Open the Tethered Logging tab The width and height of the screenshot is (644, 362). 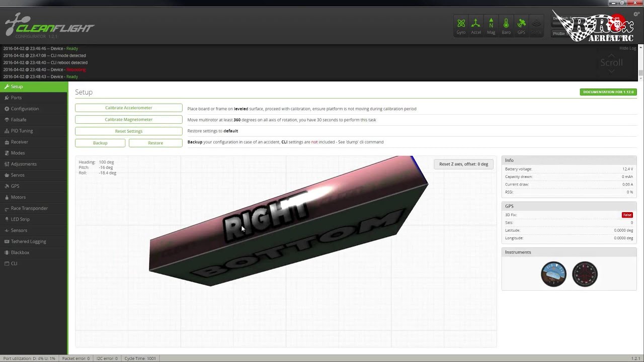pyautogui.click(x=33, y=241)
